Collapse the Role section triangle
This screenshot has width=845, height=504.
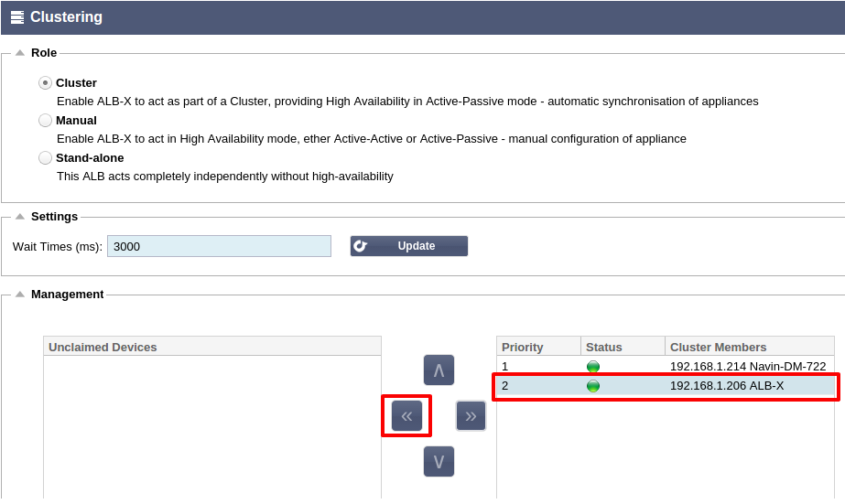20,53
